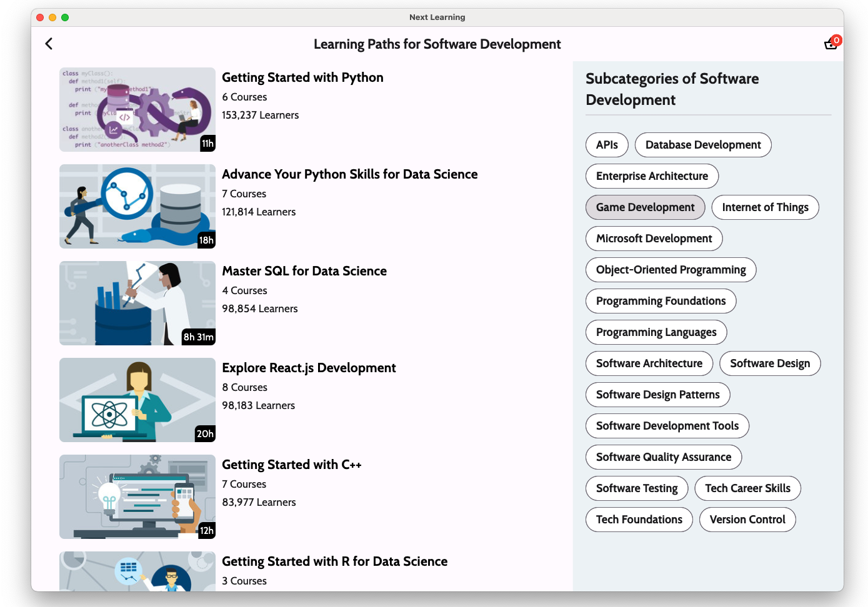Select Enterprise Architecture subcategory
Screen dimensions: 868x607
[652, 176]
